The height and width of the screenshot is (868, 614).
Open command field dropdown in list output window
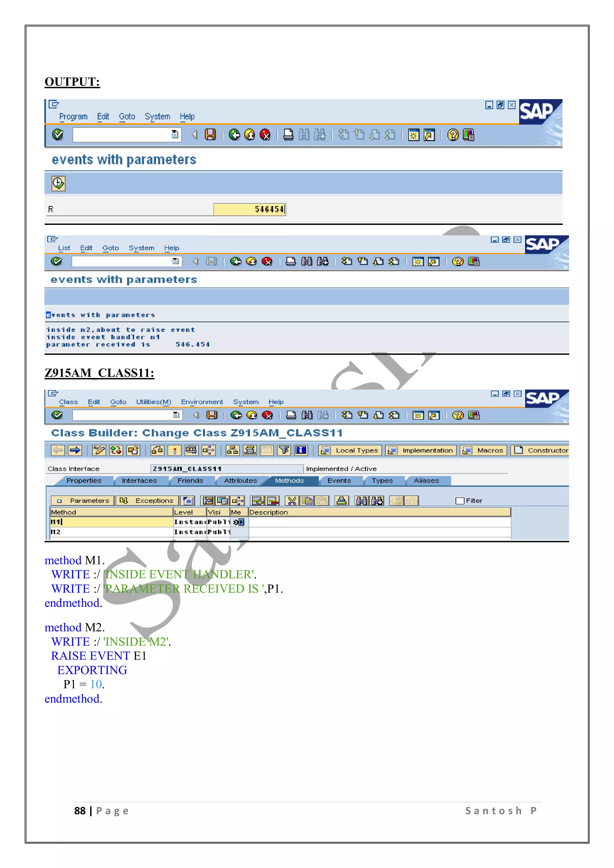[175, 261]
